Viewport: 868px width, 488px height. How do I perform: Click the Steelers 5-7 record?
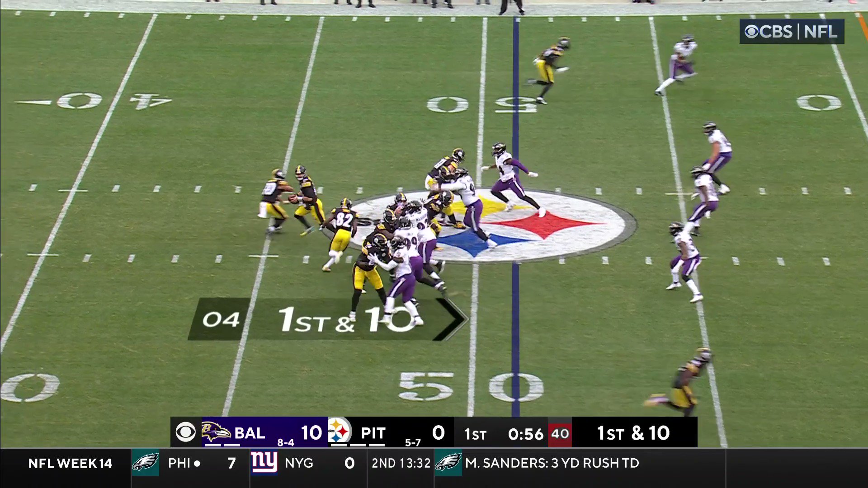pos(413,443)
